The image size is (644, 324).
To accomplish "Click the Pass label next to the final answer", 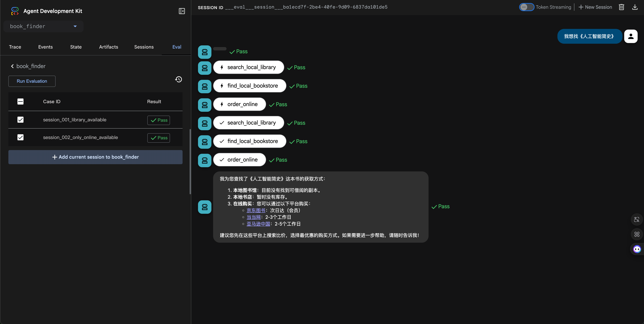I will (440, 207).
